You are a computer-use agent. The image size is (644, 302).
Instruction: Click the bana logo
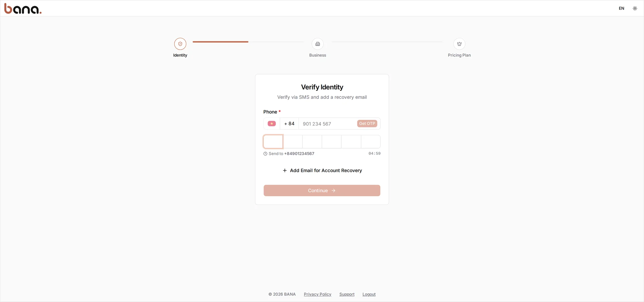point(23,8)
